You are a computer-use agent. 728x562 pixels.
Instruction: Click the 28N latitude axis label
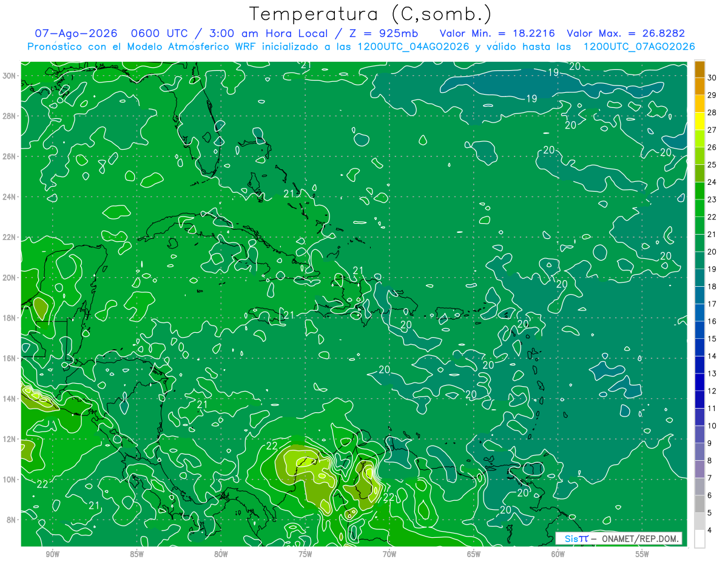point(10,116)
